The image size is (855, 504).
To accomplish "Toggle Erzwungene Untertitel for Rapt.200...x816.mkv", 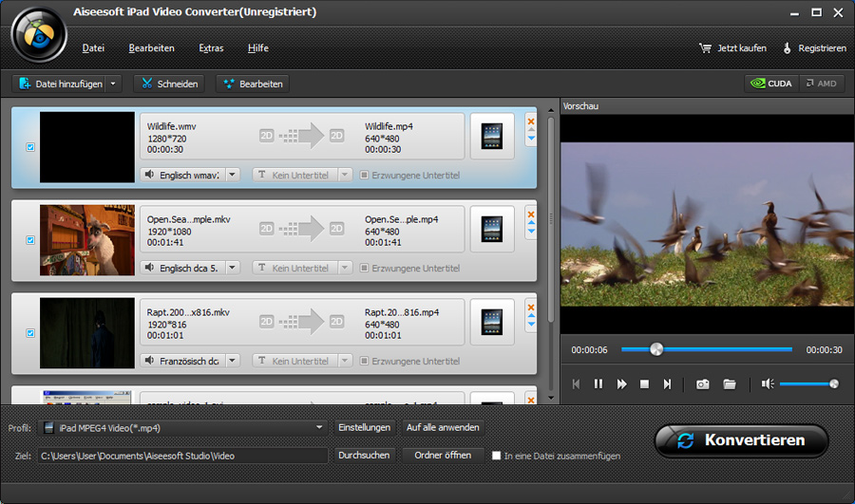I will (364, 361).
